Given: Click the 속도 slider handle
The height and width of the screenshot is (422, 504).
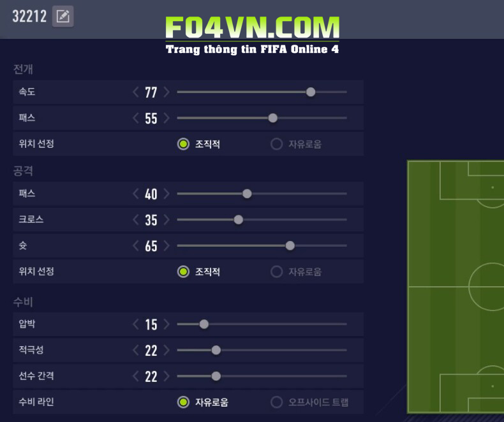Looking at the screenshot, I should coord(311,92).
